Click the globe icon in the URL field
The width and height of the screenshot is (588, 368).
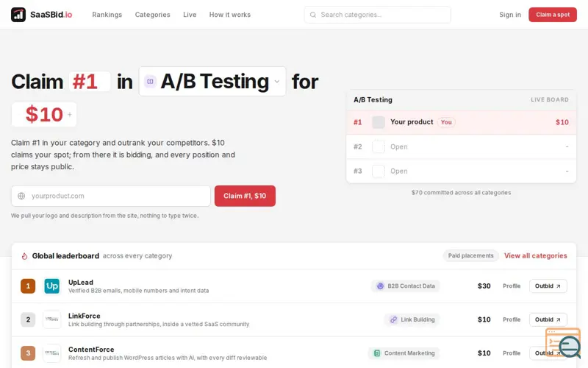pos(21,196)
